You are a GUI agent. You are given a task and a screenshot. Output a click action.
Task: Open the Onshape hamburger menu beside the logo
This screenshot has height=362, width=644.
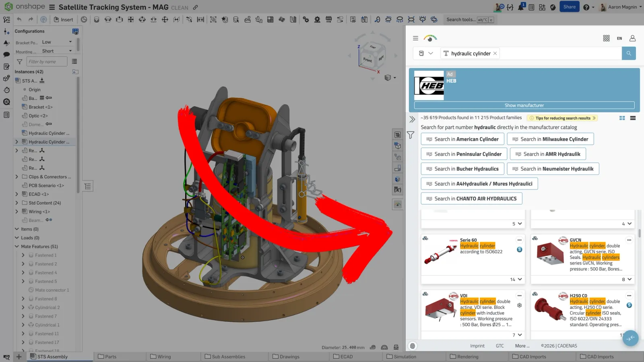tap(52, 7)
